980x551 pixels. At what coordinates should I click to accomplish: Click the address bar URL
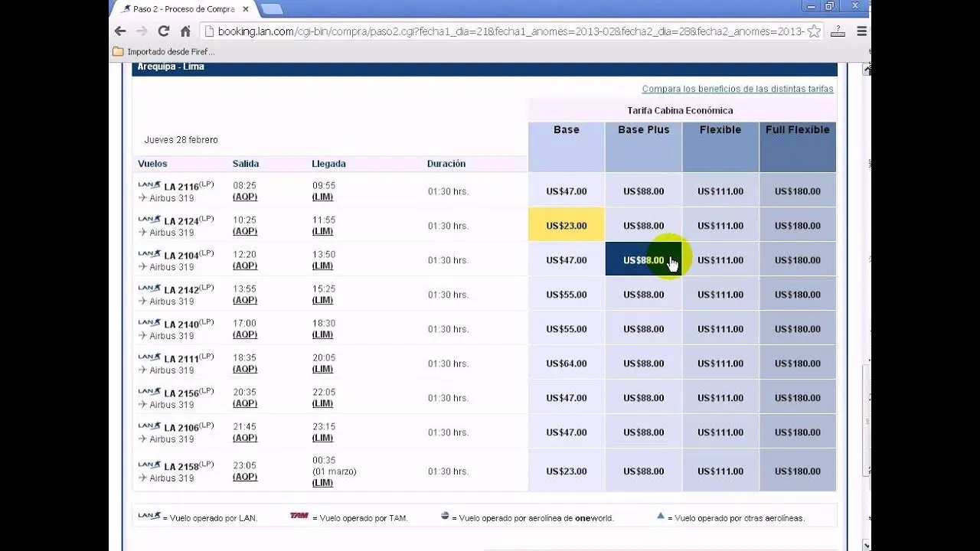click(x=511, y=31)
